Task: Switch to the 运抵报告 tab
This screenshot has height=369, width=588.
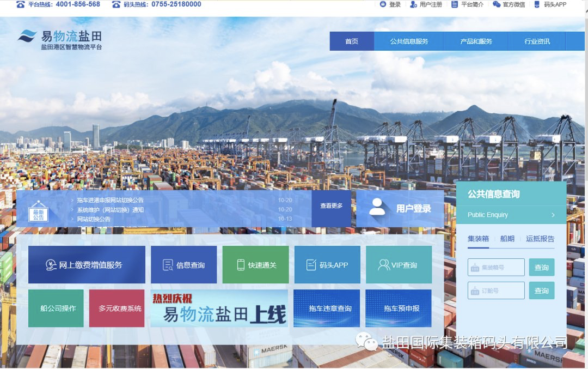Action: pos(540,239)
